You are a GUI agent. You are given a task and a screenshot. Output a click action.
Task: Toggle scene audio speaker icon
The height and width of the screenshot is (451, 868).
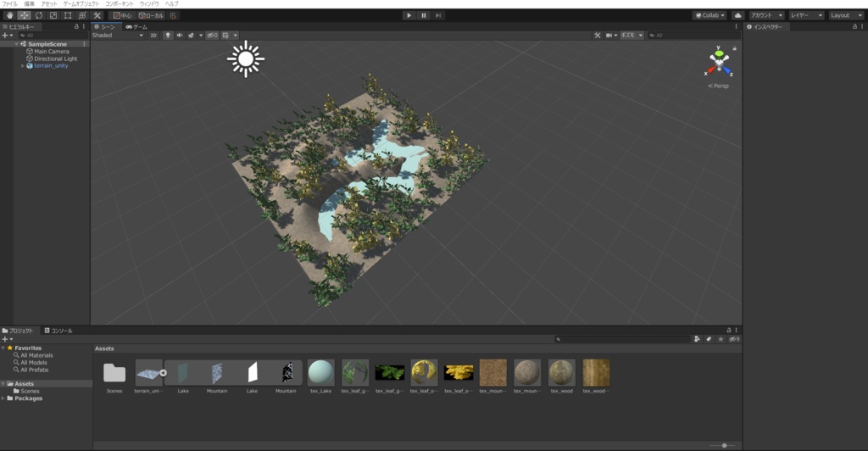(x=180, y=35)
